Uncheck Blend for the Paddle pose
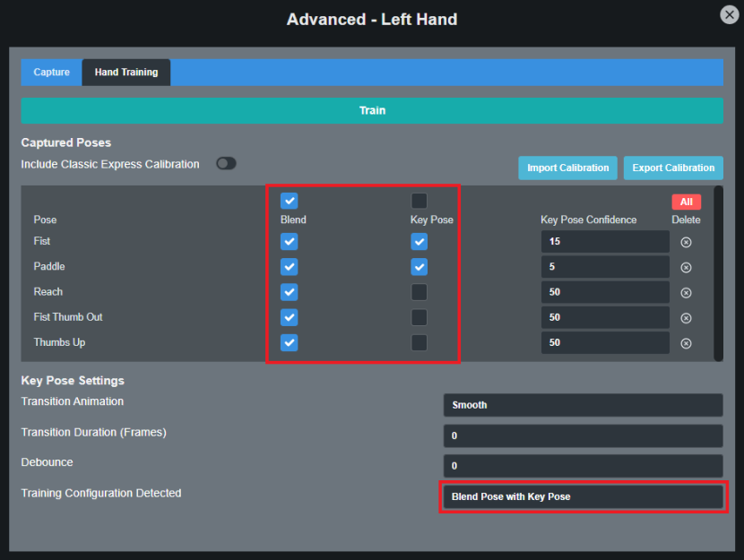Viewport: 744px width, 560px height. 289,266
